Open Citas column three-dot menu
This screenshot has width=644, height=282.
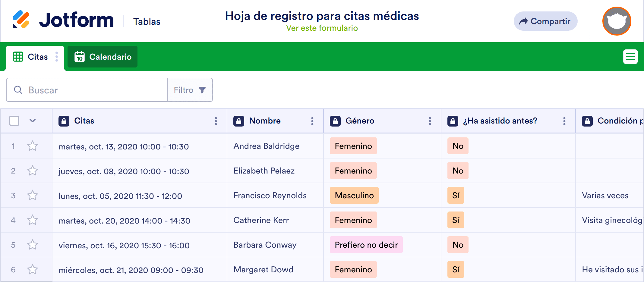(x=216, y=121)
